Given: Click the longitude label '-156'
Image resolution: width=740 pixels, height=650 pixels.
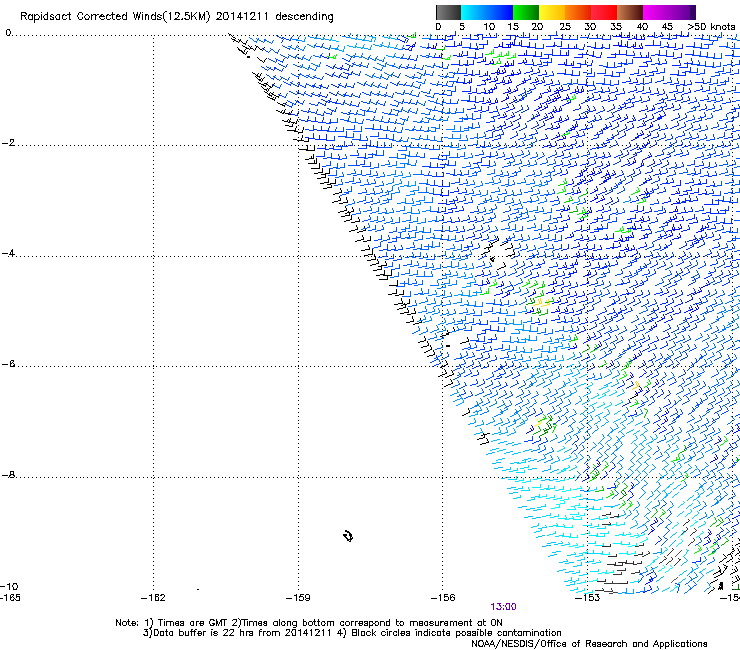Looking at the screenshot, I should [443, 598].
